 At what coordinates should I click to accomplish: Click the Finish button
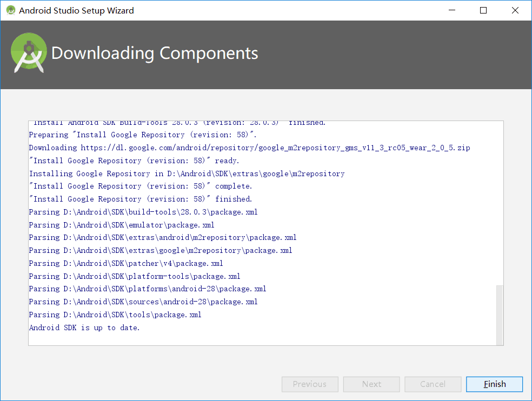click(494, 384)
